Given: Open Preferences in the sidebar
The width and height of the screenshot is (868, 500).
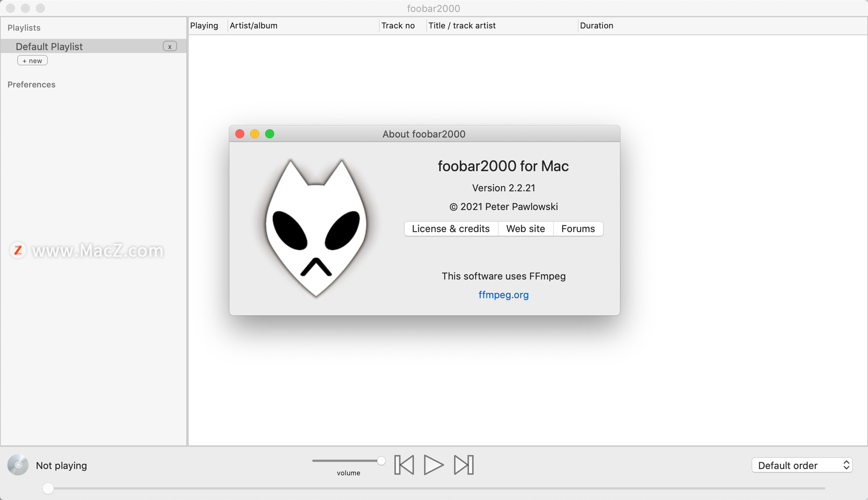Looking at the screenshot, I should coord(31,85).
